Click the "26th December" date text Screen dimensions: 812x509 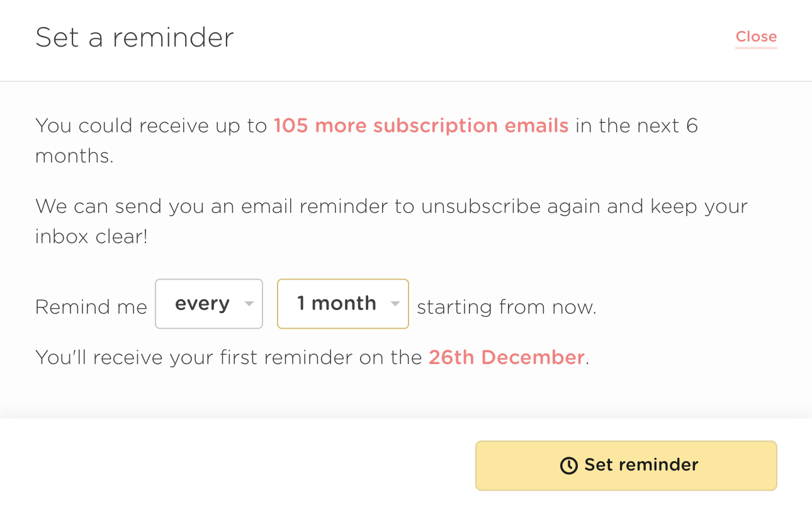(507, 357)
